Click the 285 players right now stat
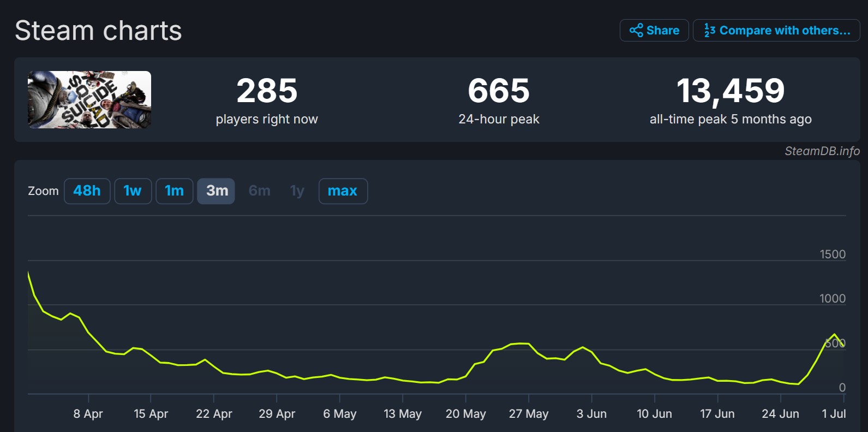Image resolution: width=868 pixels, height=432 pixels. click(x=267, y=91)
